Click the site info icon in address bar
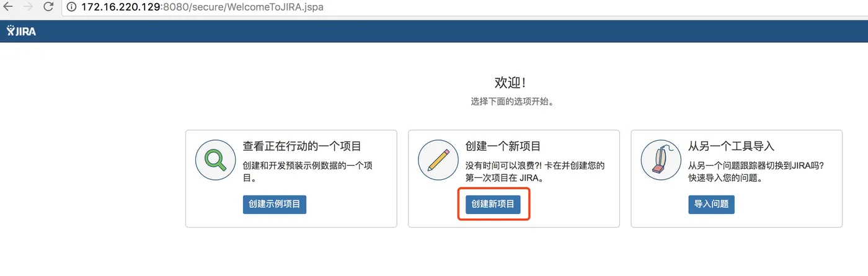This screenshot has width=868, height=276. pyautogui.click(x=71, y=8)
